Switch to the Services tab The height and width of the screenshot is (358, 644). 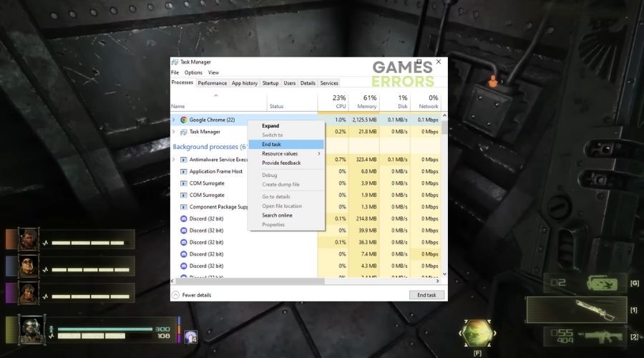pyautogui.click(x=329, y=83)
